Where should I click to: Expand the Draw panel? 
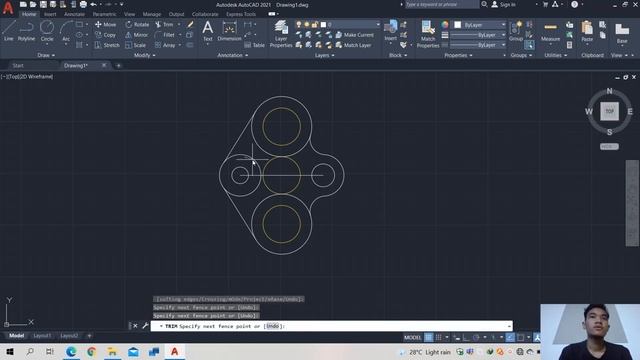point(46,55)
